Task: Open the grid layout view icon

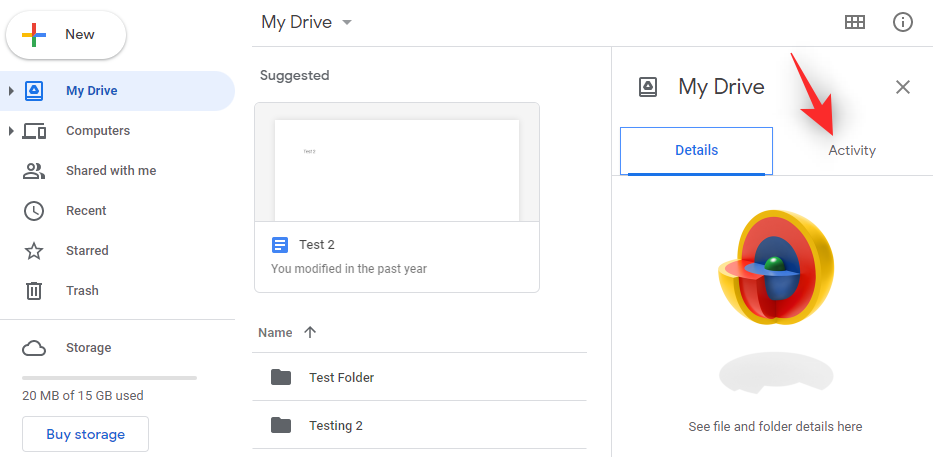Action: [x=854, y=23]
